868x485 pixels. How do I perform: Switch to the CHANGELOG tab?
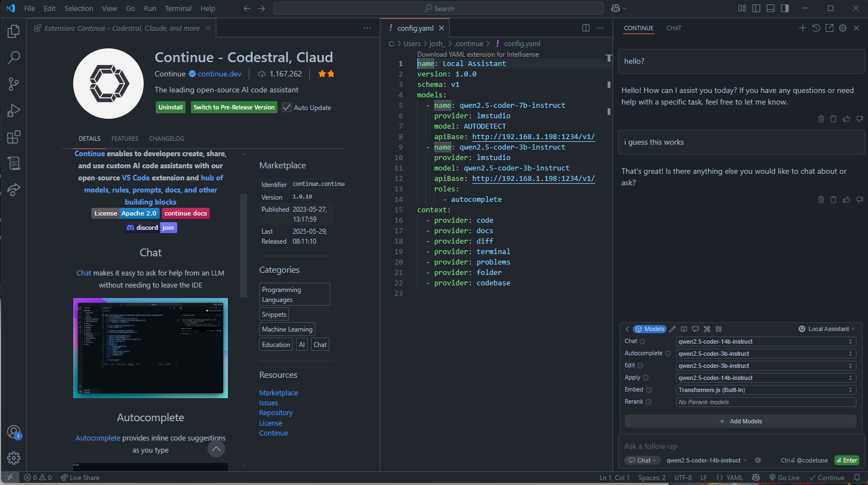point(167,139)
